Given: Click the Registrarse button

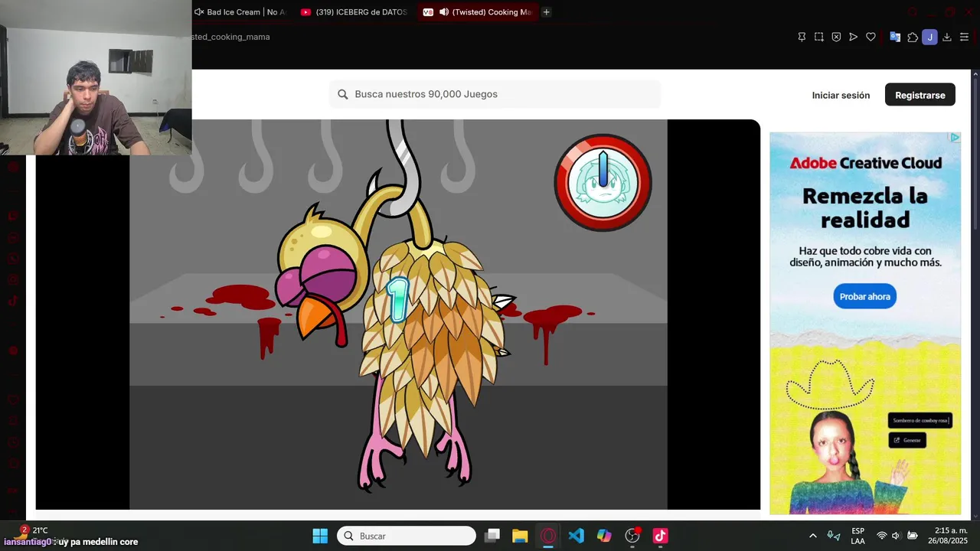Looking at the screenshot, I should pos(920,95).
